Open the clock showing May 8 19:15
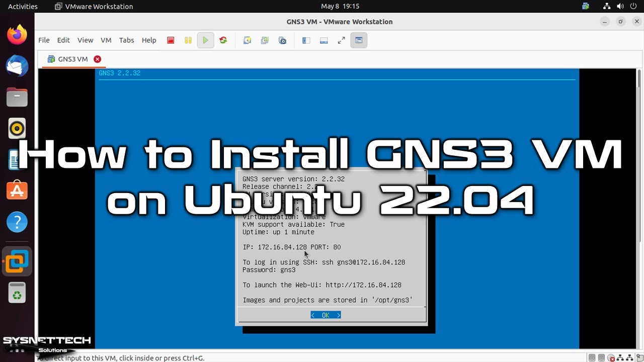The width and height of the screenshot is (644, 362). click(340, 7)
